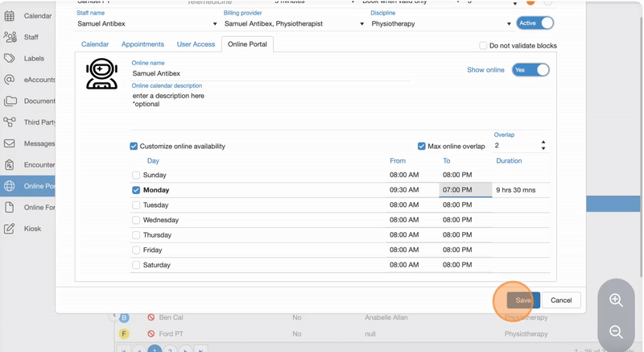The image size is (644, 352).
Task: Open the Messages envelope icon
Action: 10,143
